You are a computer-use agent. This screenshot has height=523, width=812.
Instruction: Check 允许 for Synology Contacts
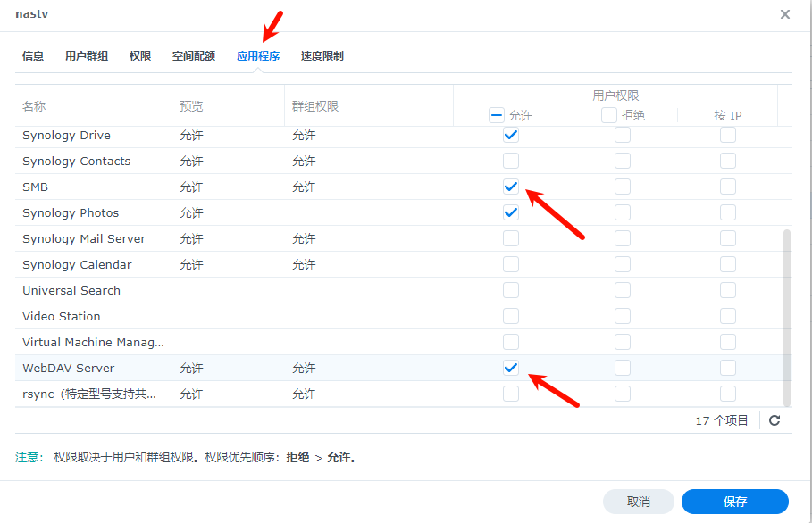click(x=511, y=161)
